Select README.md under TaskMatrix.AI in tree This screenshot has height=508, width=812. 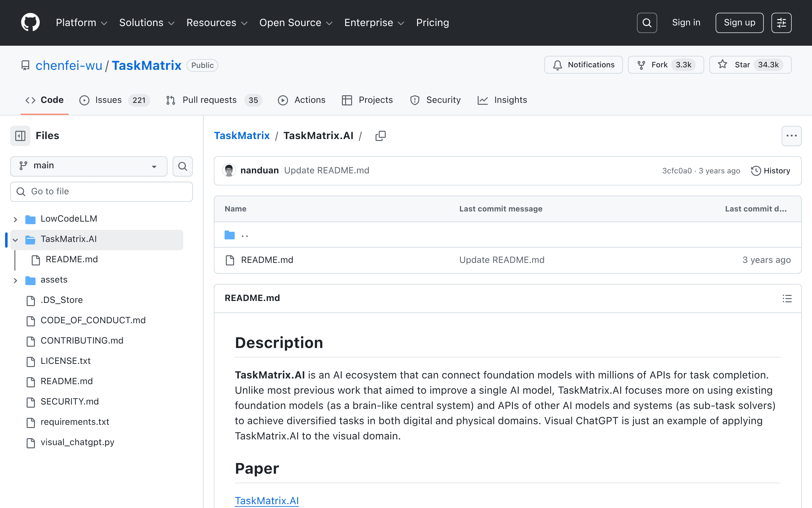(x=71, y=259)
